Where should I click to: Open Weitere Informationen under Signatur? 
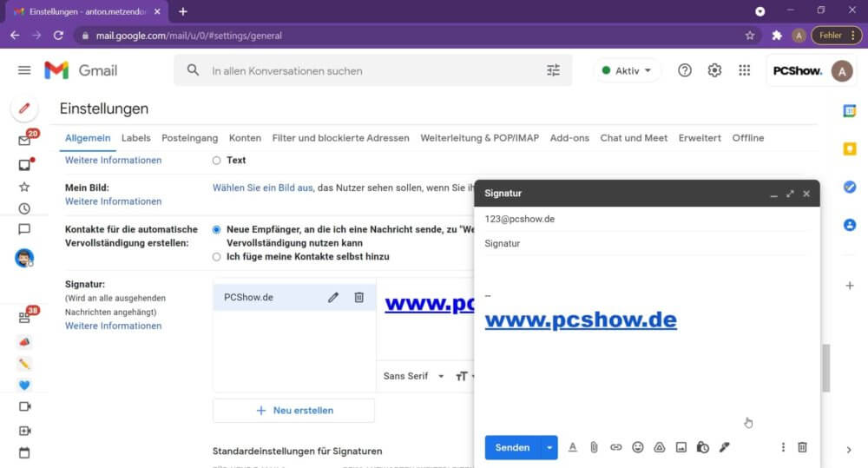[x=114, y=326]
